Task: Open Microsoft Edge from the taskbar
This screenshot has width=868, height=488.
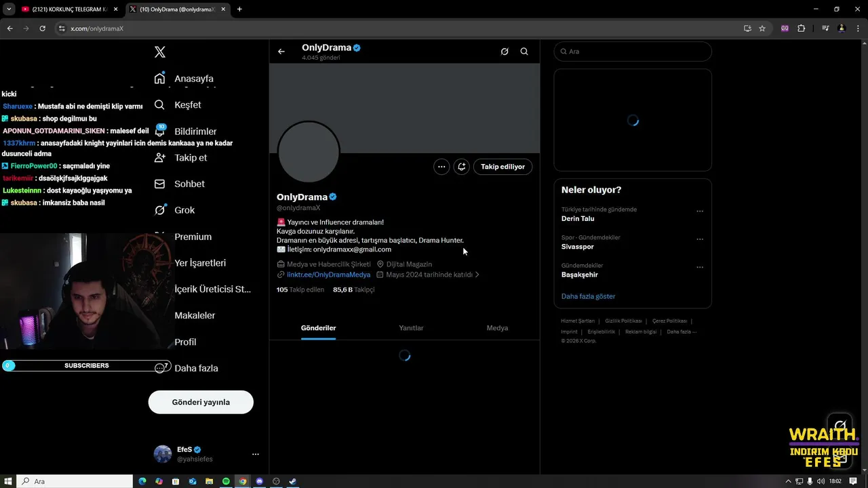Action: pos(142,481)
